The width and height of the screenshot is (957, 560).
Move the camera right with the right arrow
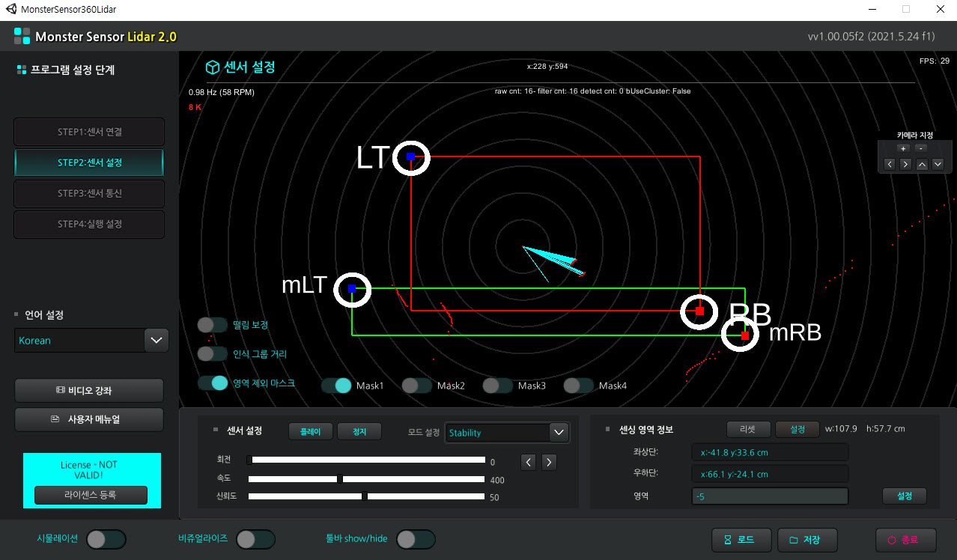point(905,164)
